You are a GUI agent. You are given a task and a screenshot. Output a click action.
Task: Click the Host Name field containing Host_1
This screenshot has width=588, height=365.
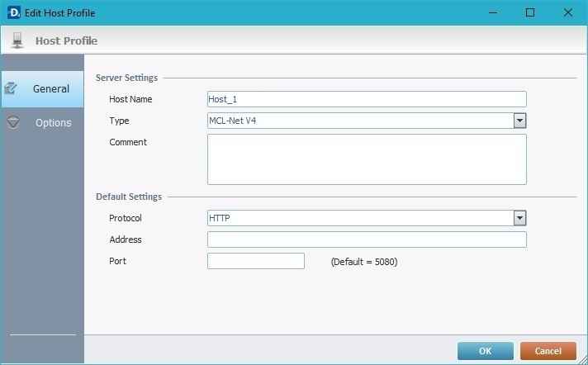366,99
